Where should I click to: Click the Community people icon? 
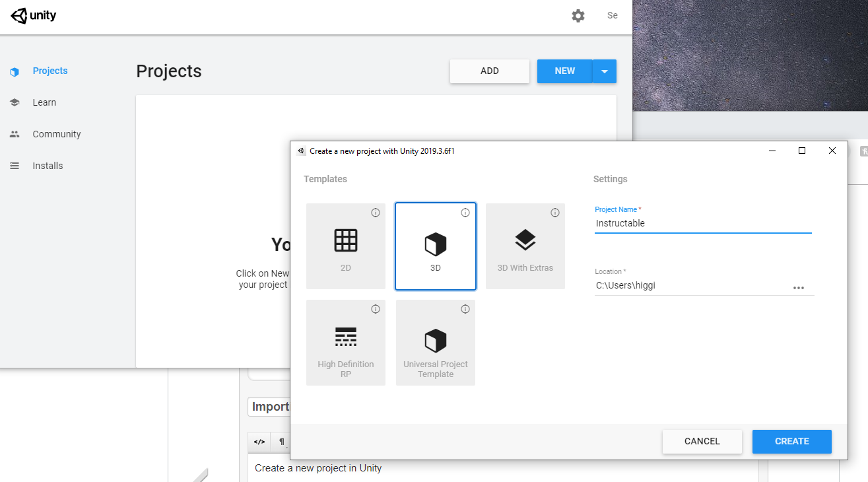tap(15, 134)
